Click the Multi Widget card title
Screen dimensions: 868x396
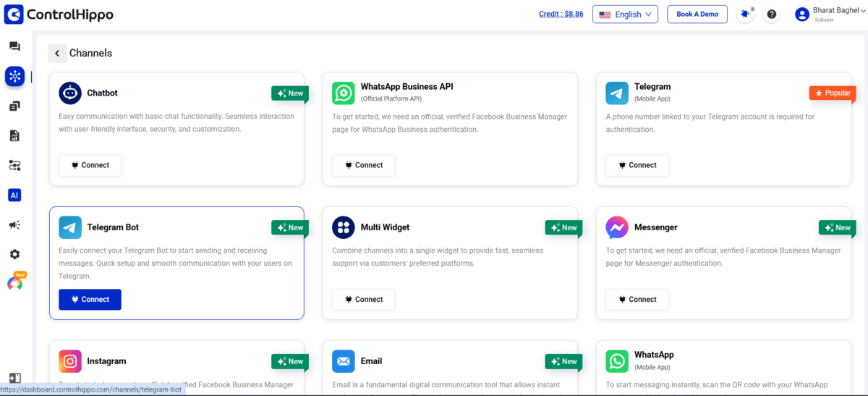coord(385,227)
